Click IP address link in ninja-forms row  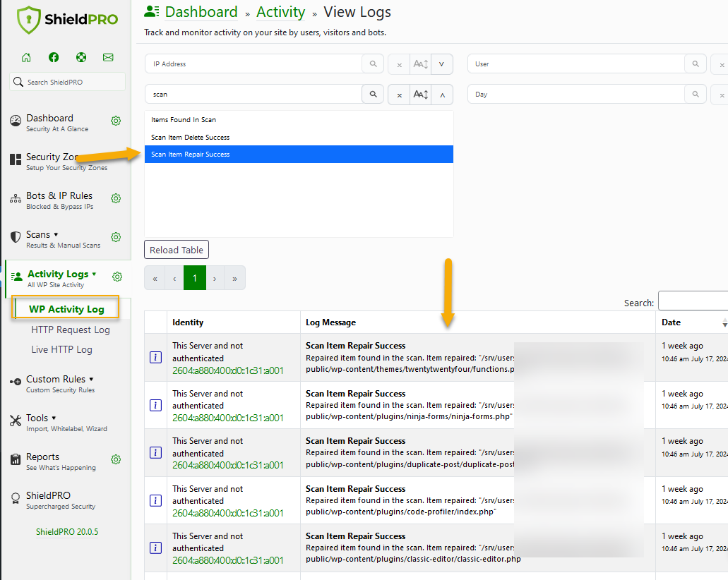coord(228,418)
